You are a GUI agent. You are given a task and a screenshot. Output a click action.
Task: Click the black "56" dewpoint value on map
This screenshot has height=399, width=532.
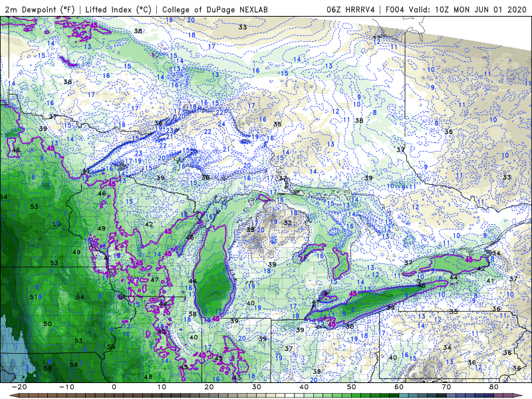(x=74, y=364)
